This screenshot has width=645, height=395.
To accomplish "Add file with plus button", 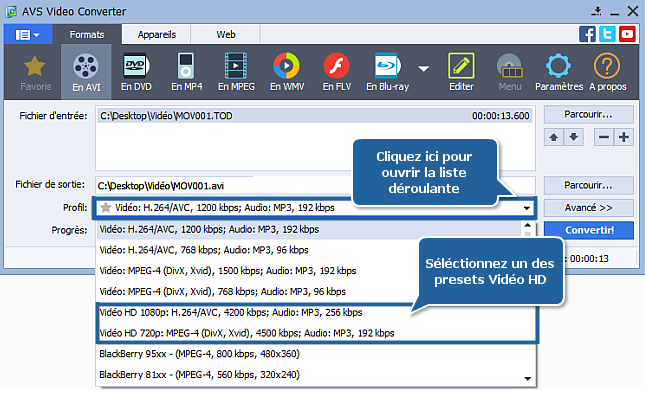I will [624, 137].
